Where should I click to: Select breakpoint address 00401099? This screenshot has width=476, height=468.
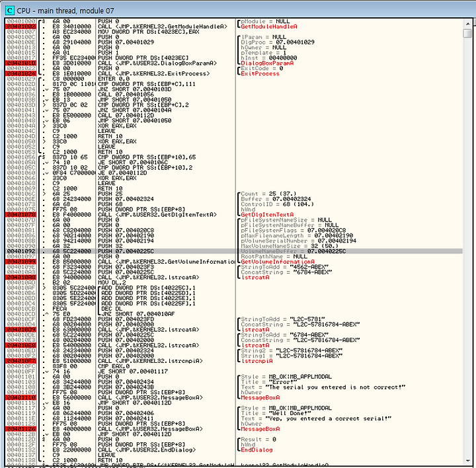point(21,262)
